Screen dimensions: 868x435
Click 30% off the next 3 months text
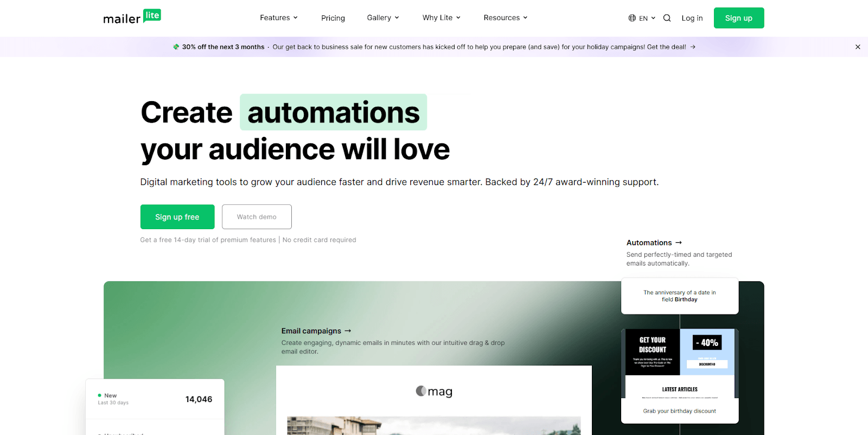(224, 47)
